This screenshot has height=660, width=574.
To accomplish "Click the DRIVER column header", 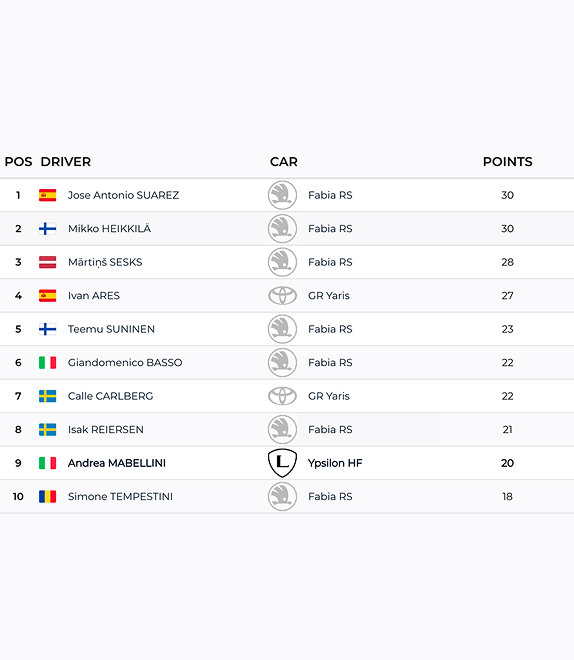I will tap(66, 162).
